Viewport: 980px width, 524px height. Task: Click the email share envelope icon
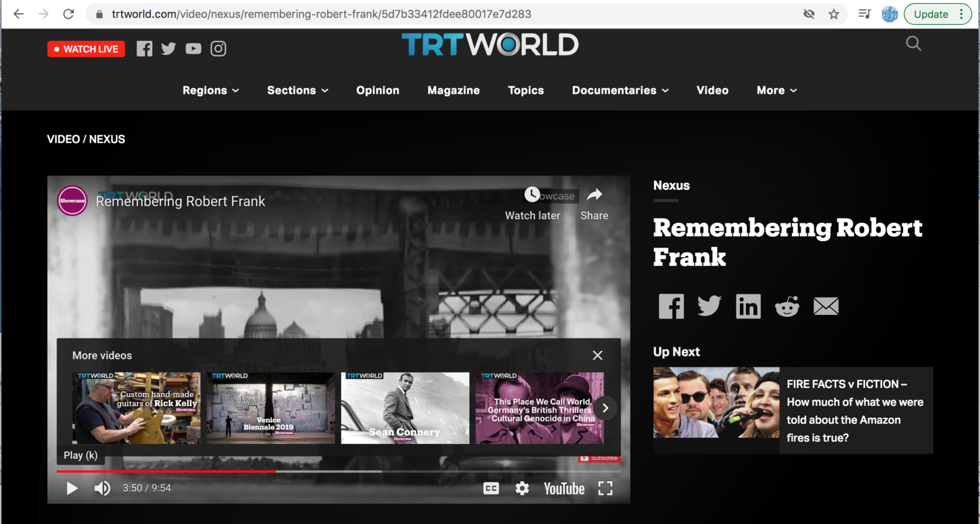coord(825,307)
